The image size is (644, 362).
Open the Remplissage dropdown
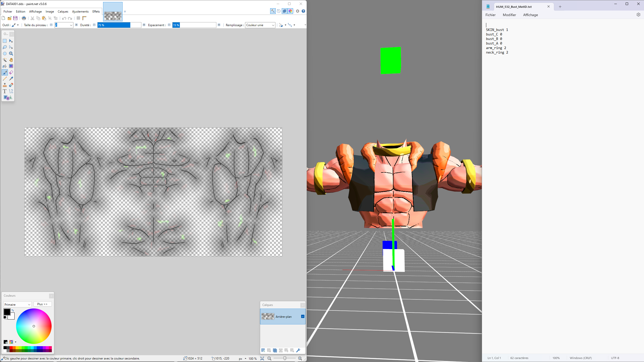point(260,25)
